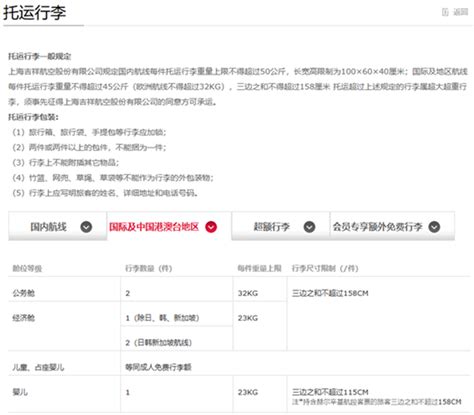The width and height of the screenshot is (474, 415).
Task: Click the 舱位等级 column header
Action: click(27, 268)
